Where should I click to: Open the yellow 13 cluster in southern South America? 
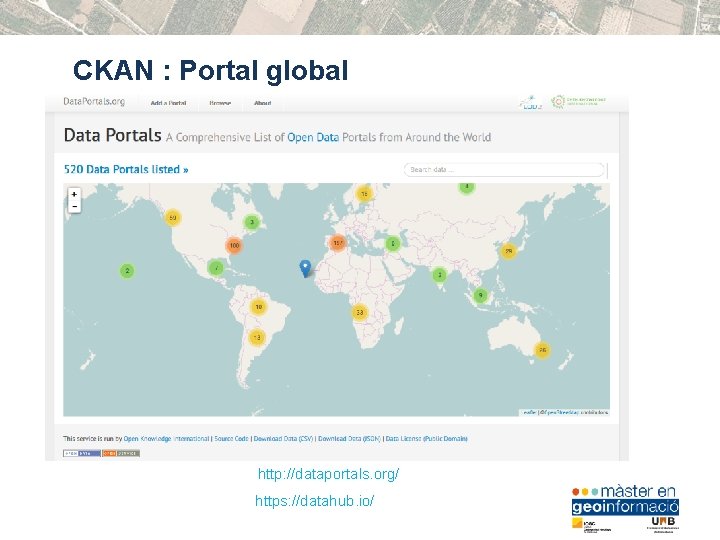(257, 338)
